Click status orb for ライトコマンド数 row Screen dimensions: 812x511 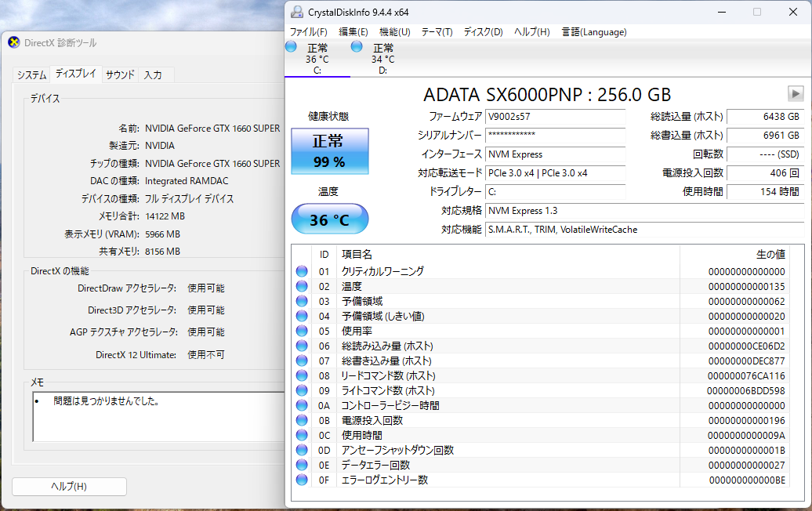(x=302, y=390)
